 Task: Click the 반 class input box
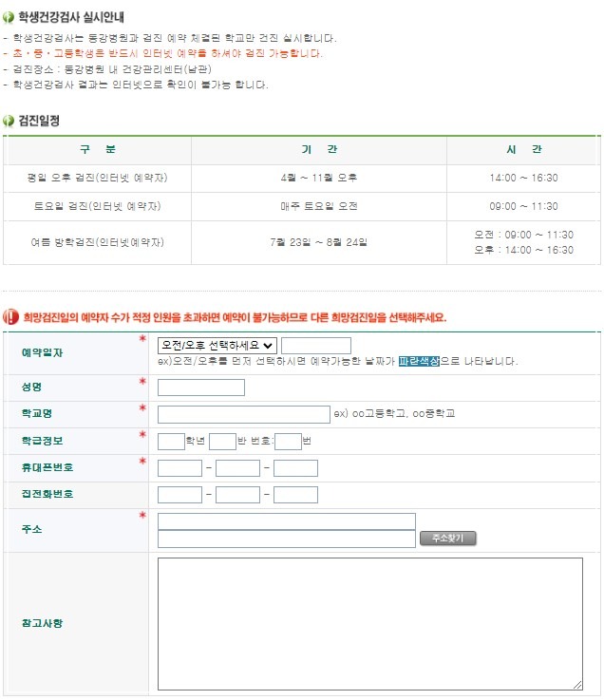point(222,441)
